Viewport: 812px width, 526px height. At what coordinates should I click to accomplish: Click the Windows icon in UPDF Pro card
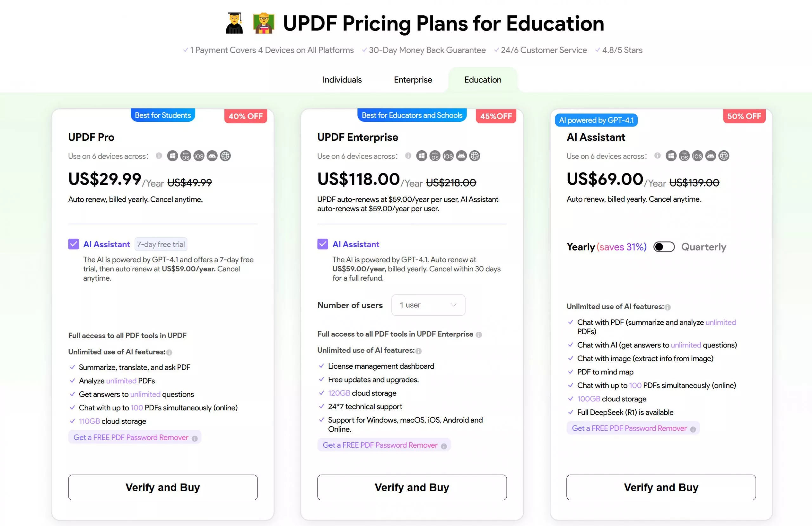[172, 156]
